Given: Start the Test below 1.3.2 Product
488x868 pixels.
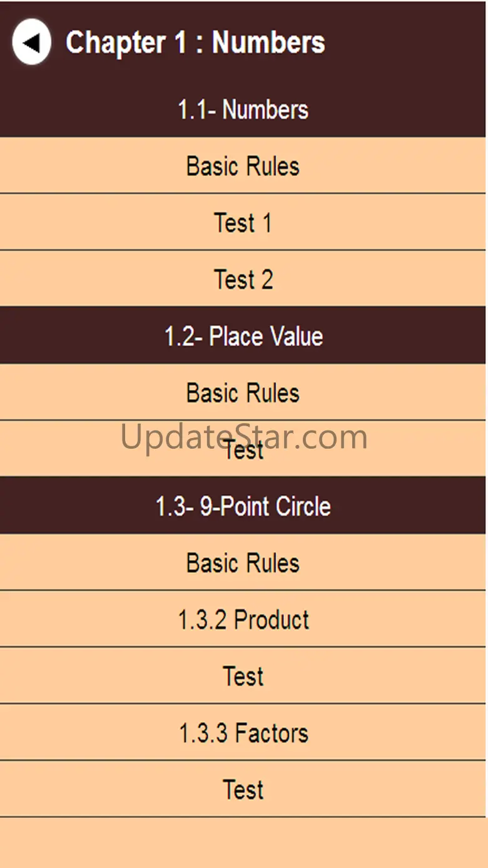Looking at the screenshot, I should [243, 676].
